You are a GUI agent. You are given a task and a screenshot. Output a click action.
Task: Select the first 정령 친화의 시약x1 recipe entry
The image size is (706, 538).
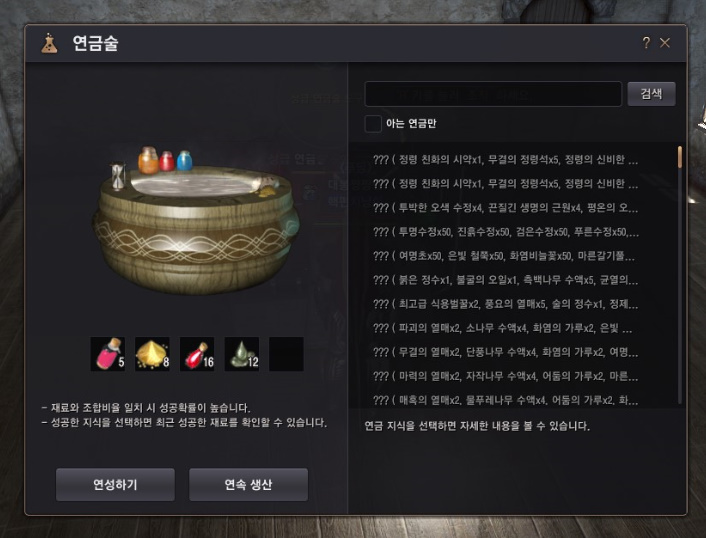[506, 159]
